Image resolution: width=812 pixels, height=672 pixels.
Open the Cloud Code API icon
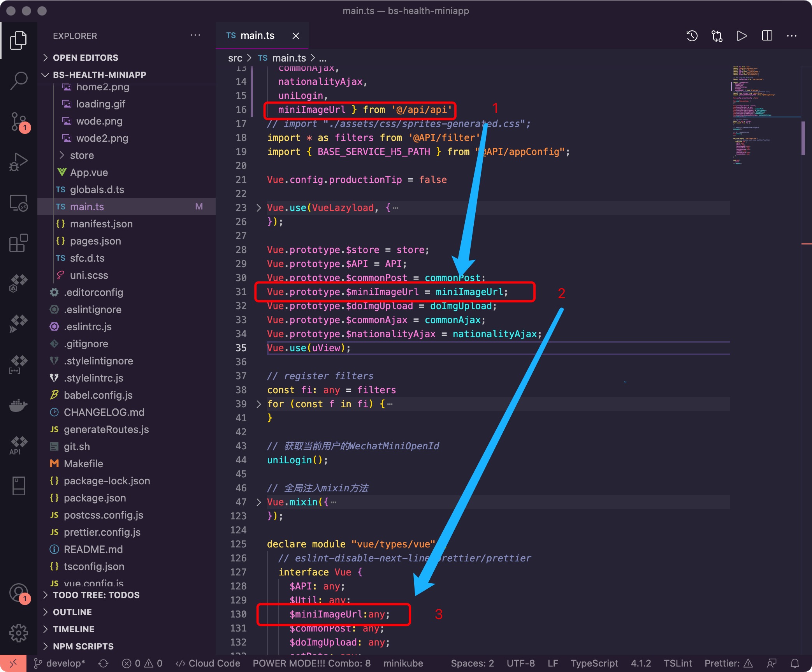tap(18, 445)
